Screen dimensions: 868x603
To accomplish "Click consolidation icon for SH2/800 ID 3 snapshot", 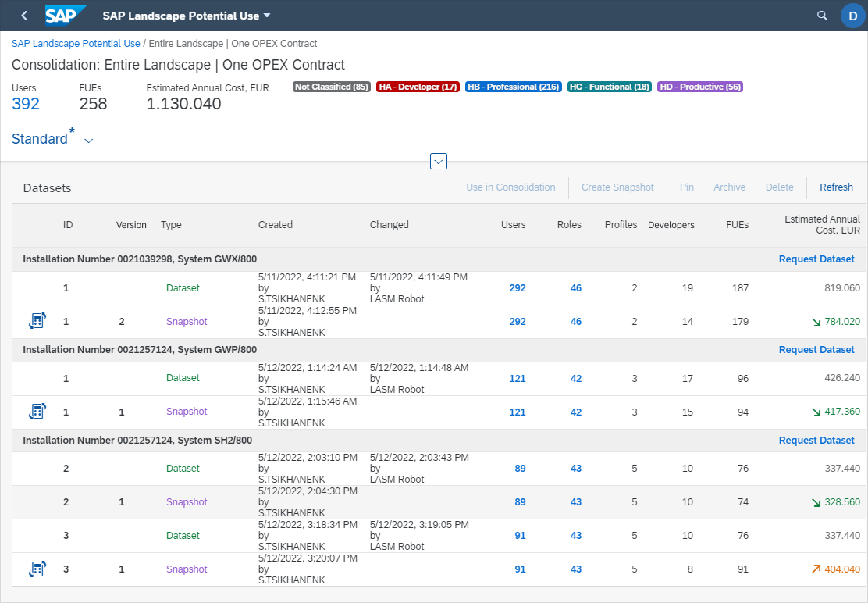I will pos(37,569).
